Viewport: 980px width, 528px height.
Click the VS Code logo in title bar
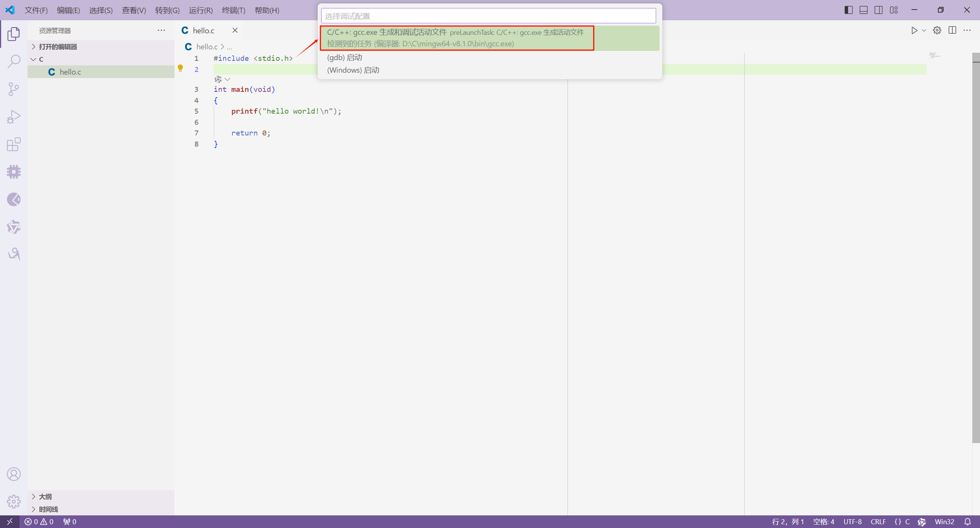click(x=10, y=10)
